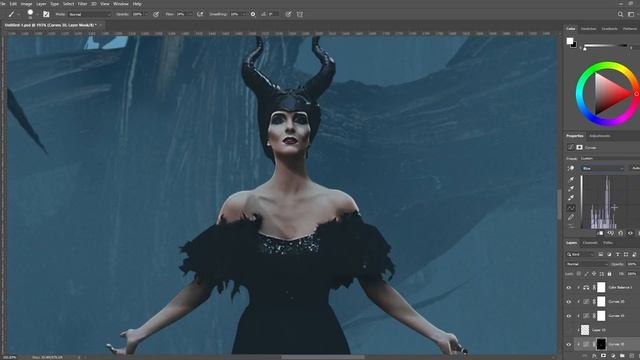
Task: Filter layers by pixel layers
Action: pos(601,254)
